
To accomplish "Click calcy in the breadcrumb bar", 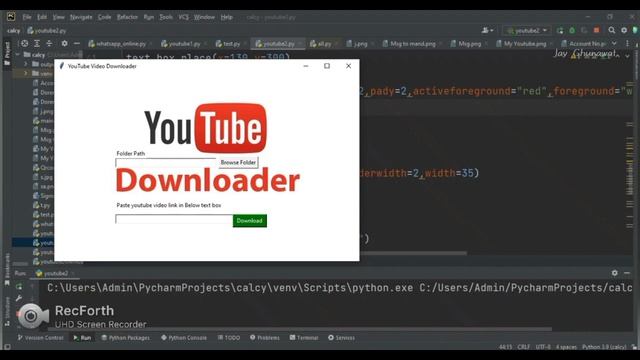I will 13,31.
